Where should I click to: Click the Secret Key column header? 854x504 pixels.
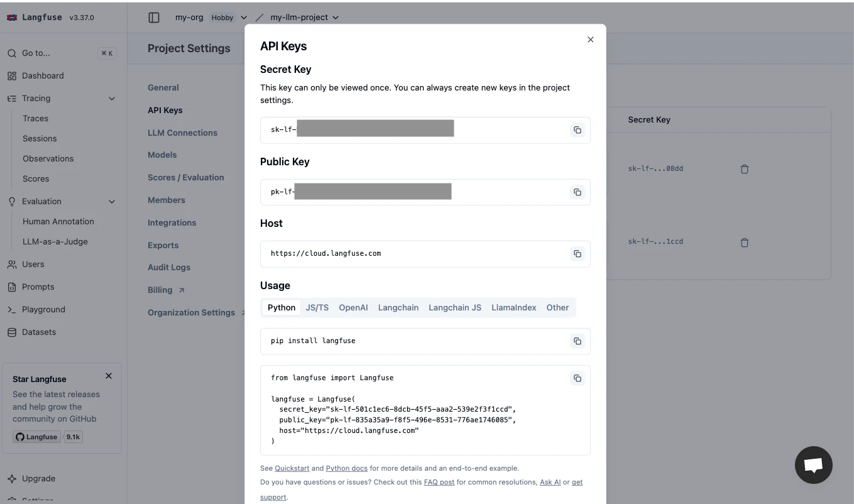pyautogui.click(x=649, y=120)
